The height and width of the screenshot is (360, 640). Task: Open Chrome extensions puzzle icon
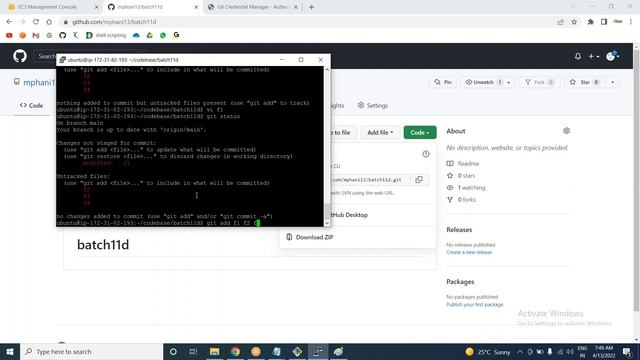(x=591, y=22)
